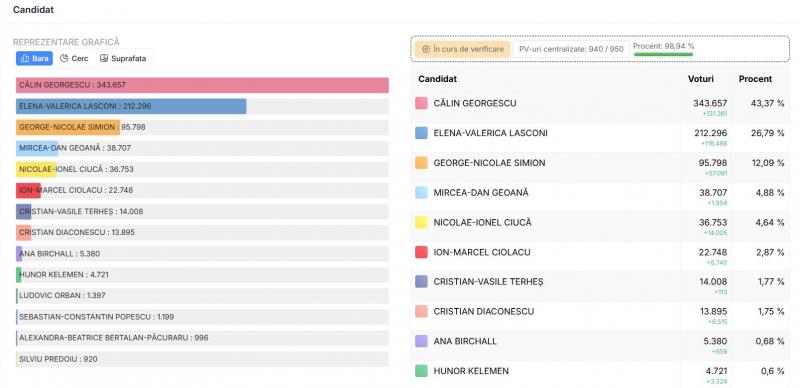Click George-Nicolae Simion orange color swatch

click(x=421, y=163)
